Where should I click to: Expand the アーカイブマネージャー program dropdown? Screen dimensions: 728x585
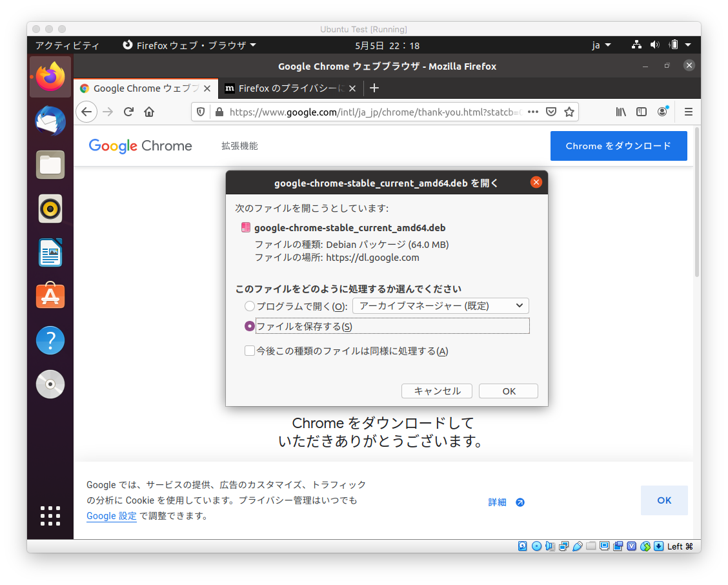(441, 306)
